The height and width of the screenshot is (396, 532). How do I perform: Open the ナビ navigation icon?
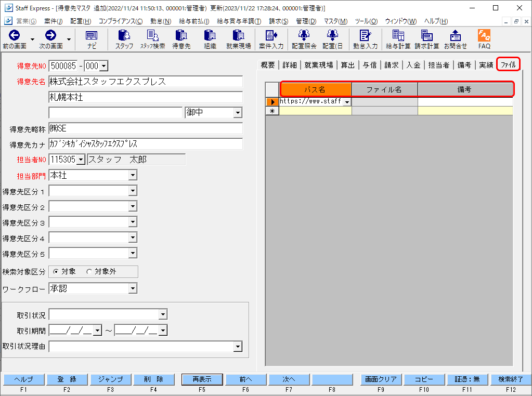(92, 36)
